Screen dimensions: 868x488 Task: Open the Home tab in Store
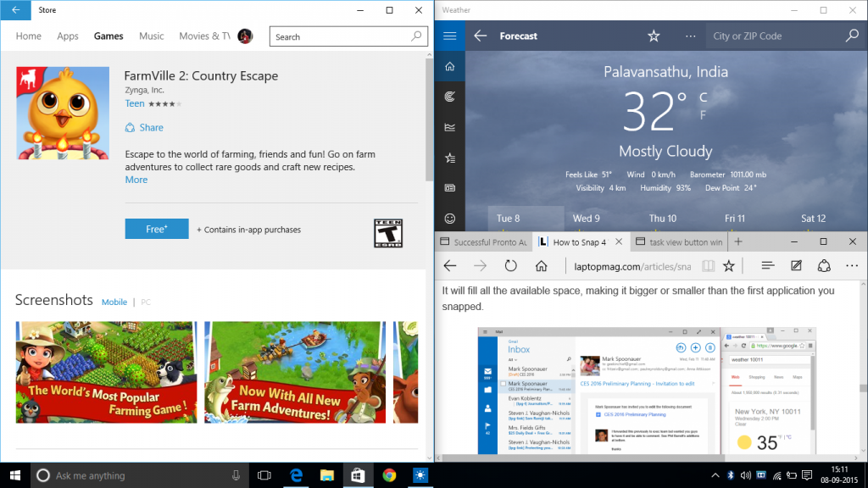point(28,36)
